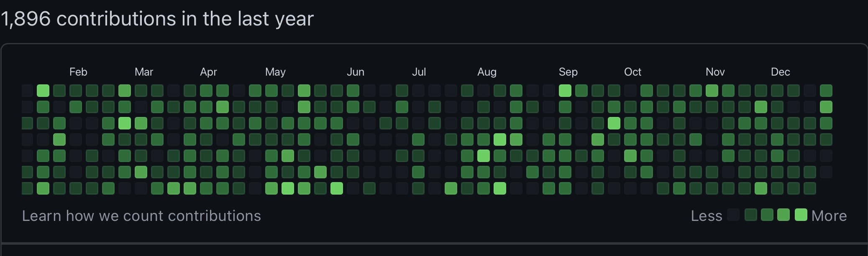Click the May month label
This screenshot has height=256, width=868.
[x=275, y=72]
